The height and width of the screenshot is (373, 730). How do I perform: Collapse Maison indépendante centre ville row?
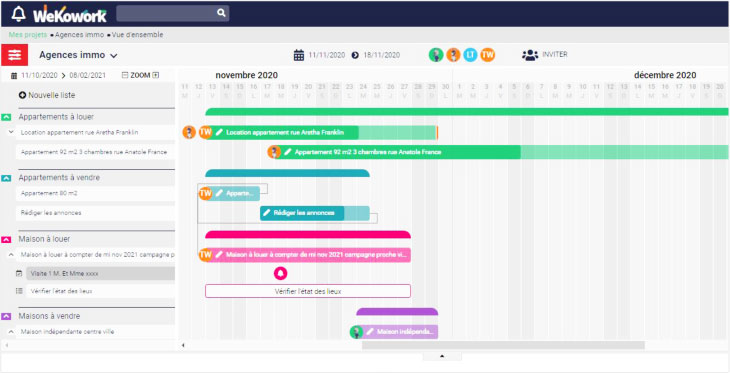tap(11, 332)
